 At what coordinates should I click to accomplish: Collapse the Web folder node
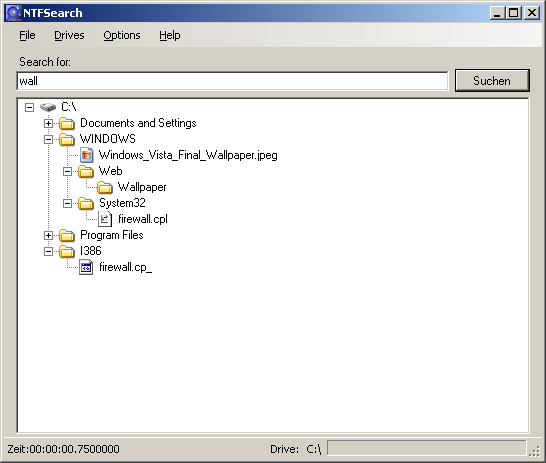click(x=67, y=171)
